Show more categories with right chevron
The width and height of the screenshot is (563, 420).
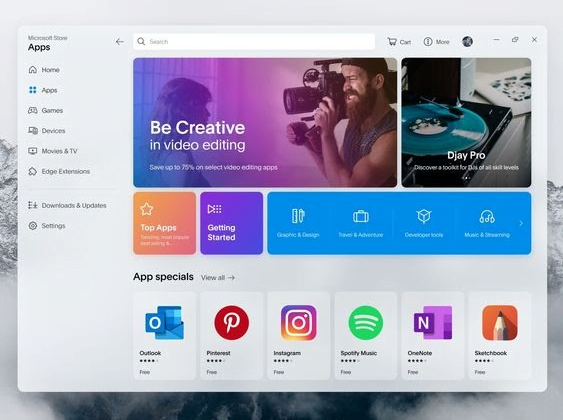[521, 223]
